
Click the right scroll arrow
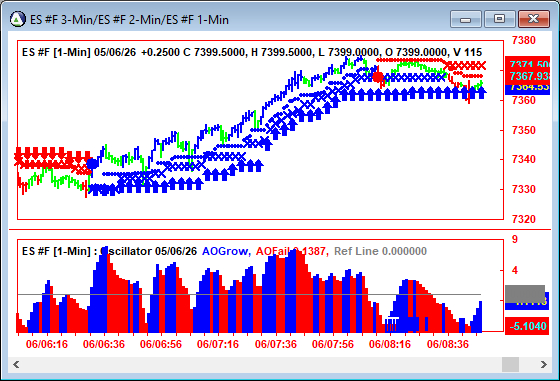tap(544, 365)
